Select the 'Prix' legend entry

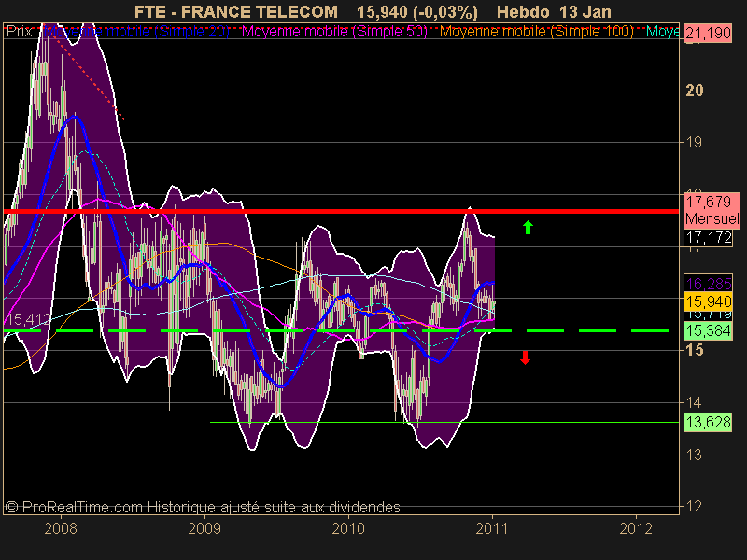(x=19, y=32)
